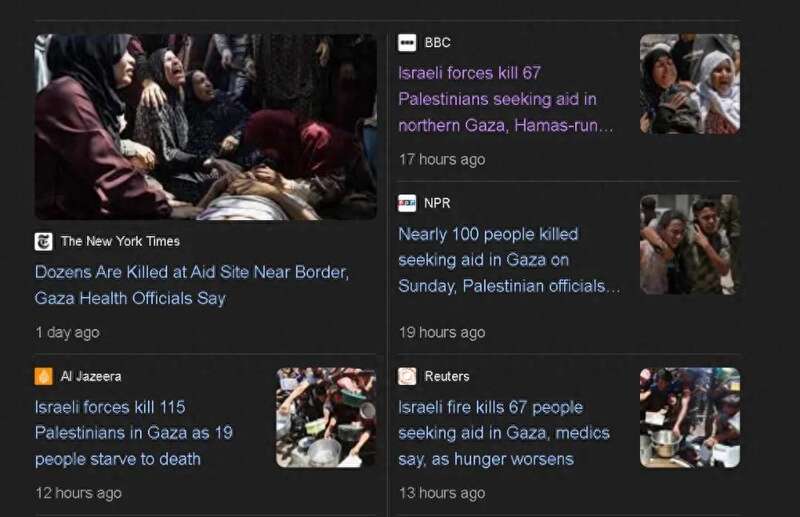The height and width of the screenshot is (517, 800).
Task: Open the NPR article thumbnail image
Action: click(x=690, y=244)
